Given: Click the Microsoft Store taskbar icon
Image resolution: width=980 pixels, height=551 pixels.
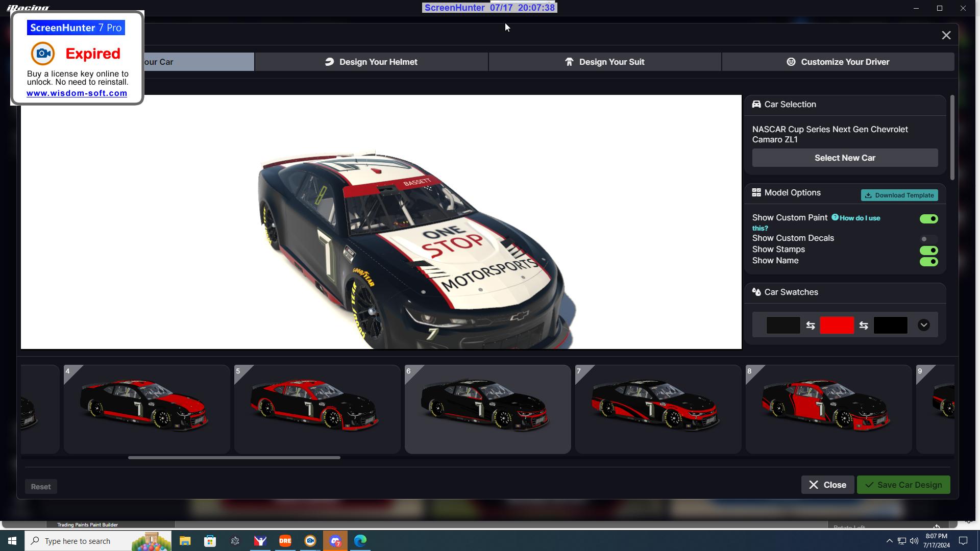Looking at the screenshot, I should coord(210,541).
